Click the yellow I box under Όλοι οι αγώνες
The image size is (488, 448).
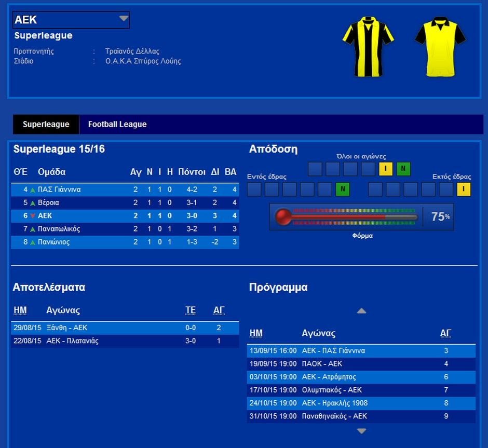tap(386, 169)
